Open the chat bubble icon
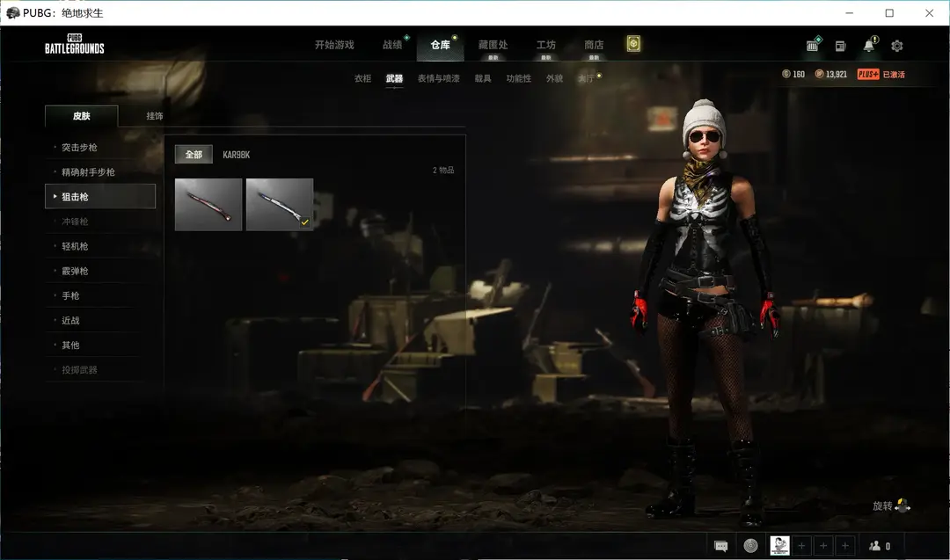 point(721,546)
